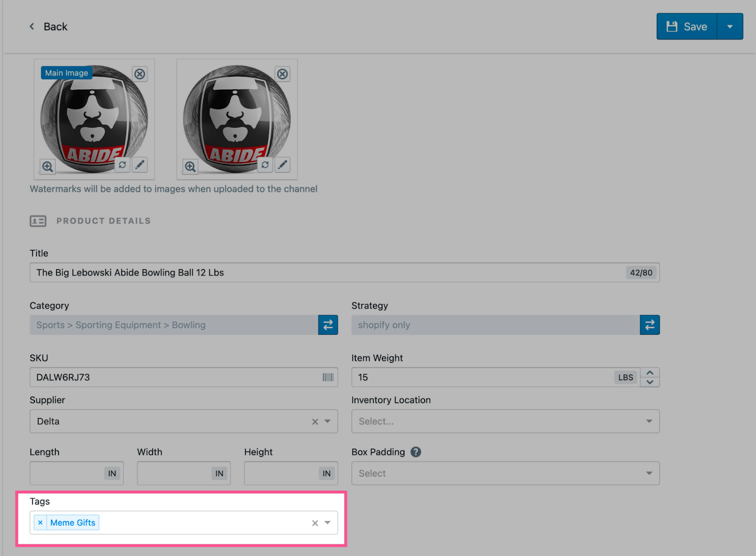This screenshot has width=756, height=556.
Task: Decrease item weight with down arrow
Action: pos(650,382)
